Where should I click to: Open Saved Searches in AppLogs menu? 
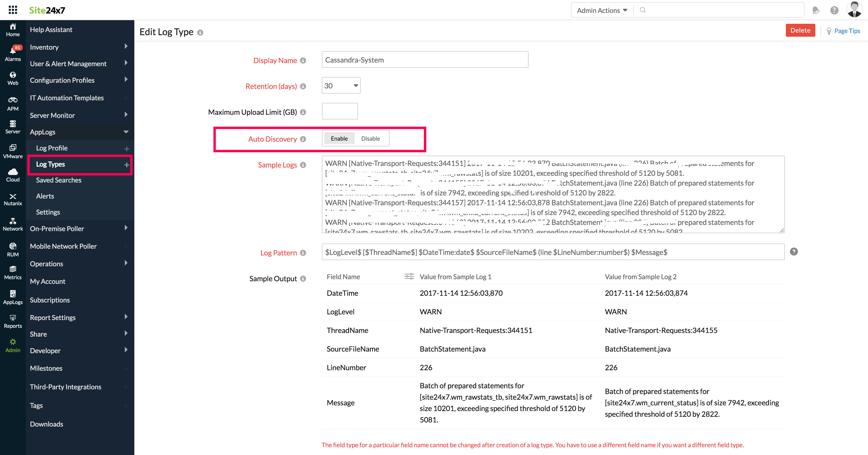pyautogui.click(x=59, y=180)
